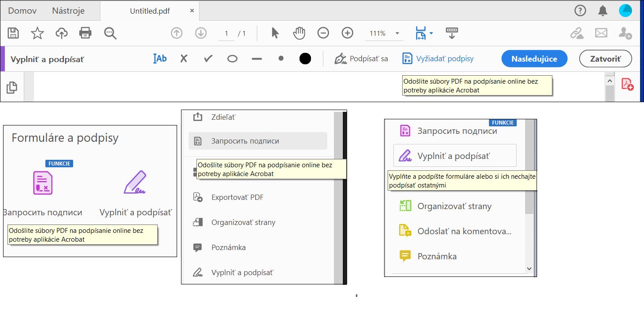Bookmark the document with the star icon
The height and width of the screenshot is (324, 644).
point(37,33)
